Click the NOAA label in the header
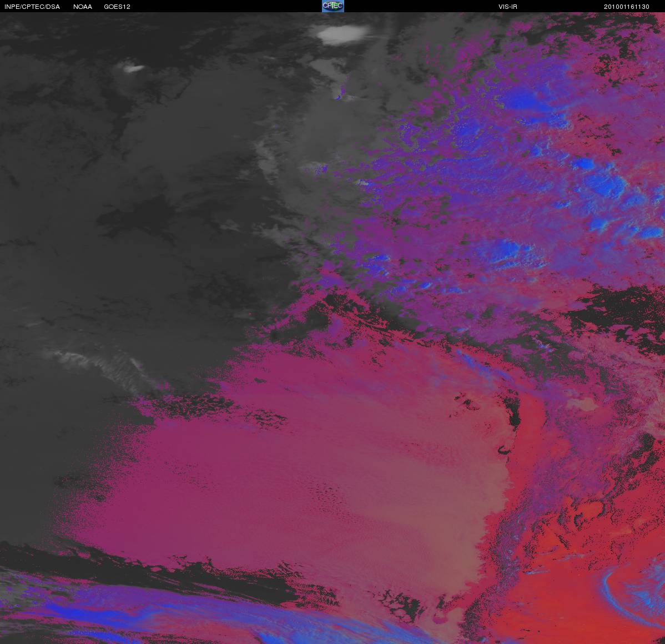The height and width of the screenshot is (644, 665). [83, 7]
